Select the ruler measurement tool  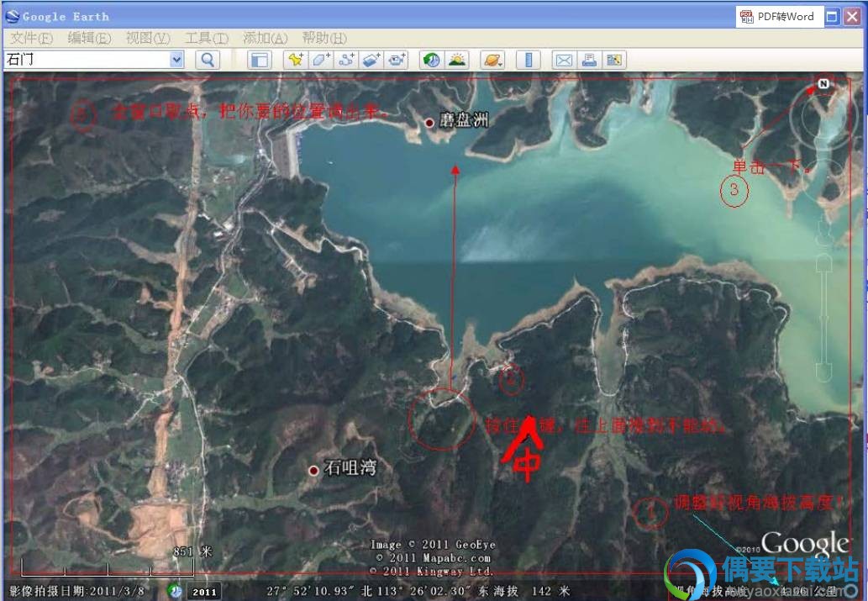528,60
